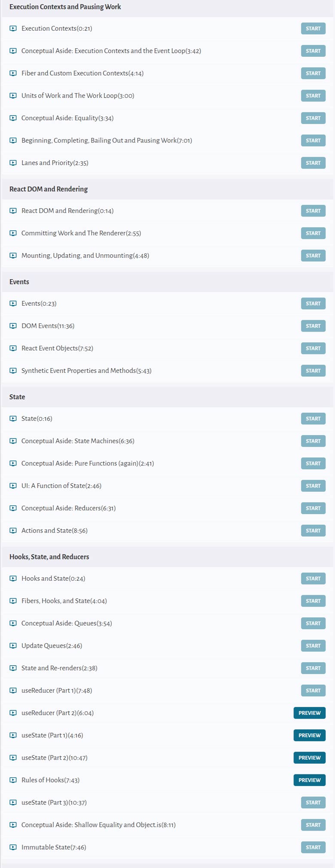Click the State section heading

(x=17, y=397)
